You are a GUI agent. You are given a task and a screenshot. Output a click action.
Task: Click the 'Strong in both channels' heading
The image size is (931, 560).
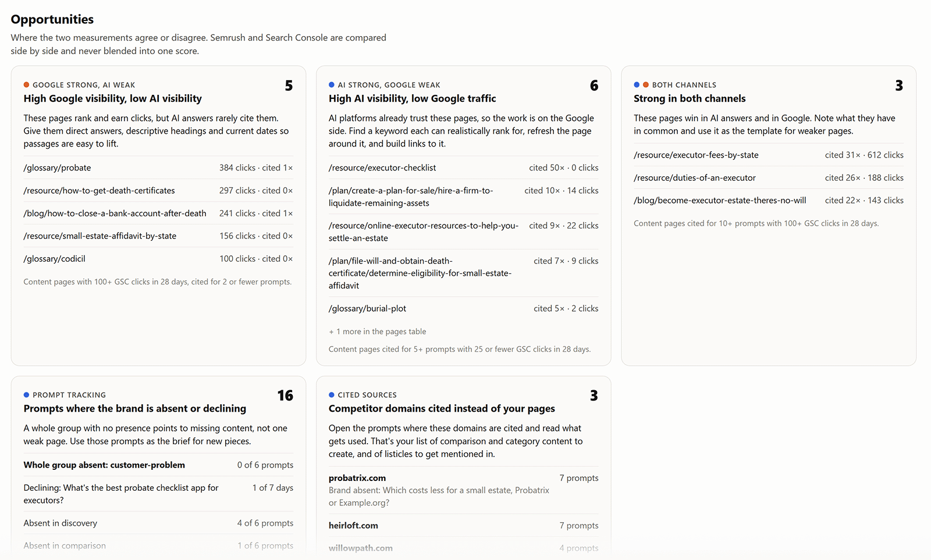pyautogui.click(x=690, y=98)
